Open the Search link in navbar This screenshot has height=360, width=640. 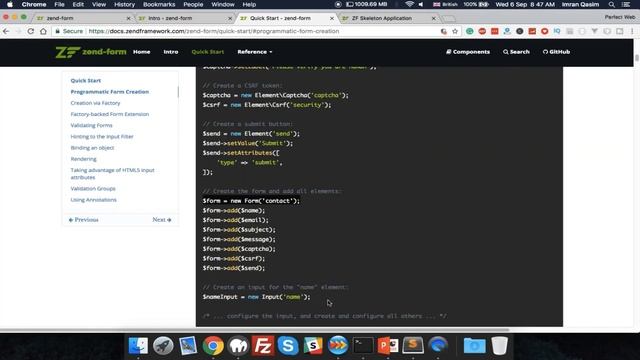pyautogui.click(x=516, y=52)
